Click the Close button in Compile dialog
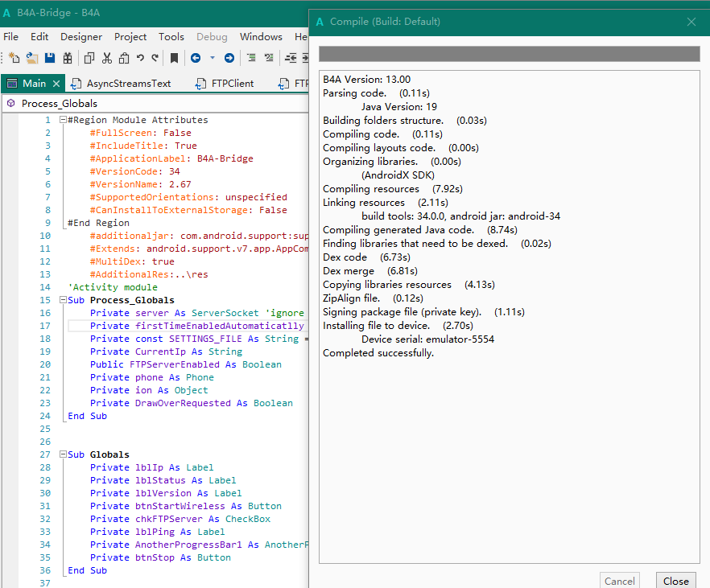 (x=675, y=581)
